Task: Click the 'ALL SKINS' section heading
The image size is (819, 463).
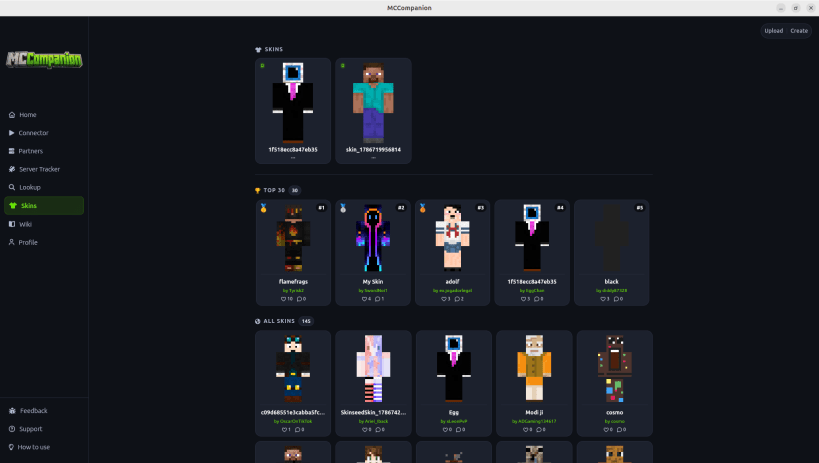Action: [x=279, y=321]
